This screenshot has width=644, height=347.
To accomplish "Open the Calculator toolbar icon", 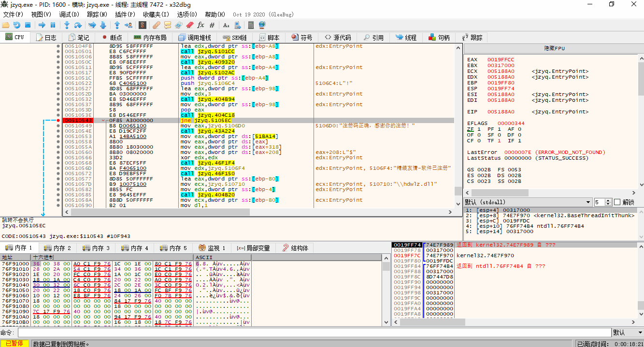I will click(x=251, y=25).
